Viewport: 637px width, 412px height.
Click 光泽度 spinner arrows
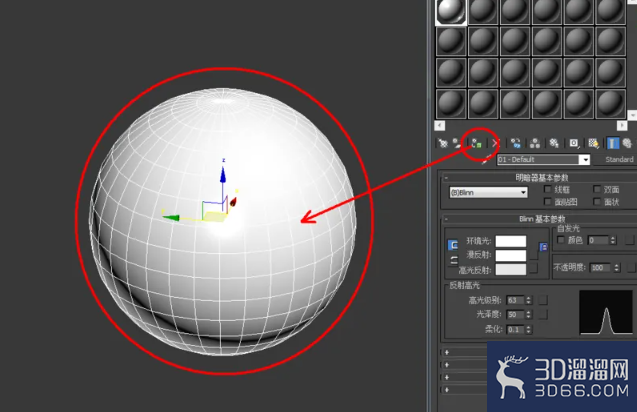click(x=529, y=314)
